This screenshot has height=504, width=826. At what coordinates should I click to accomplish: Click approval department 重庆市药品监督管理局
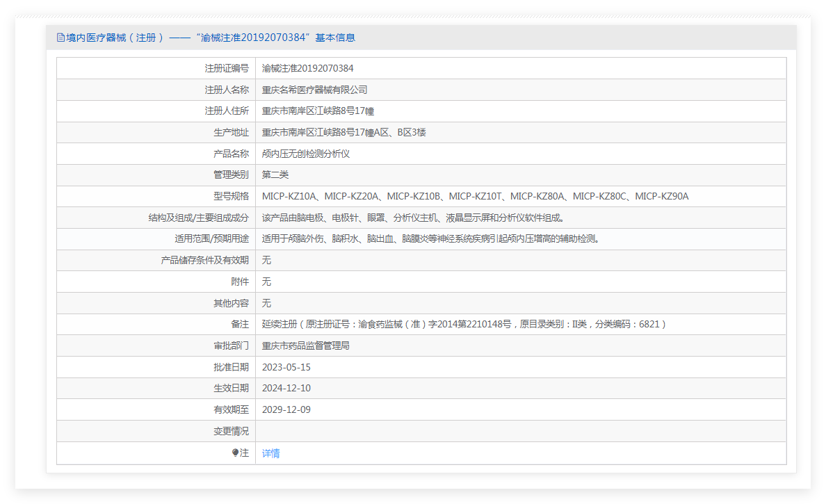[x=305, y=346]
